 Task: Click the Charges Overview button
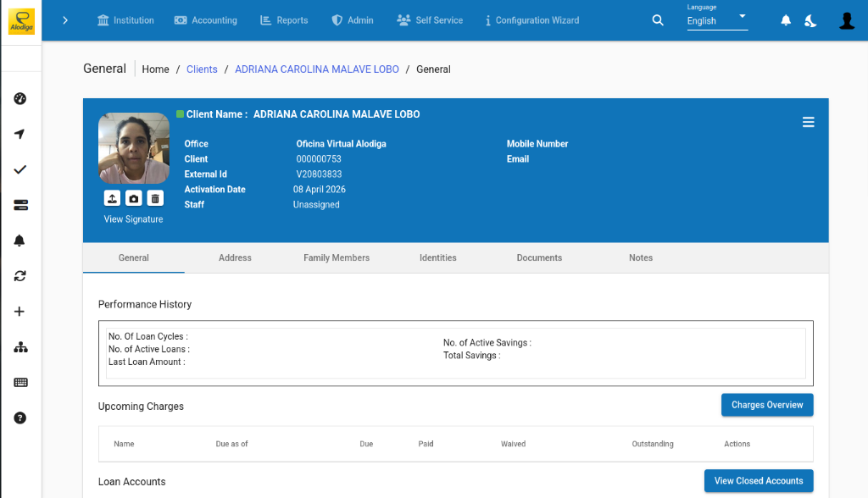tap(766, 404)
